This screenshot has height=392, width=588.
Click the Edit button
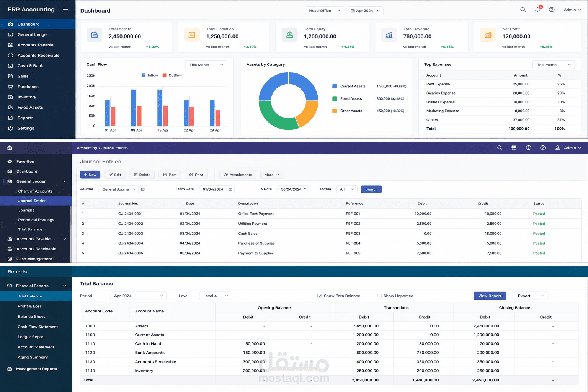114,175
